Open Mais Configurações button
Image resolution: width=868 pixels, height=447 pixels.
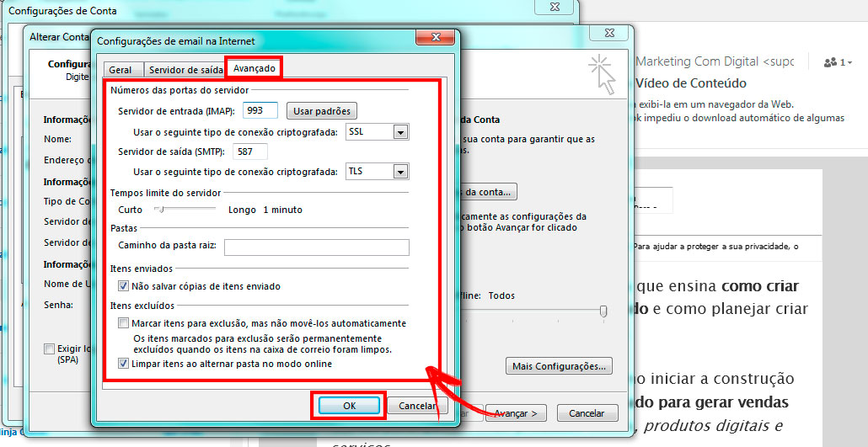(x=559, y=366)
